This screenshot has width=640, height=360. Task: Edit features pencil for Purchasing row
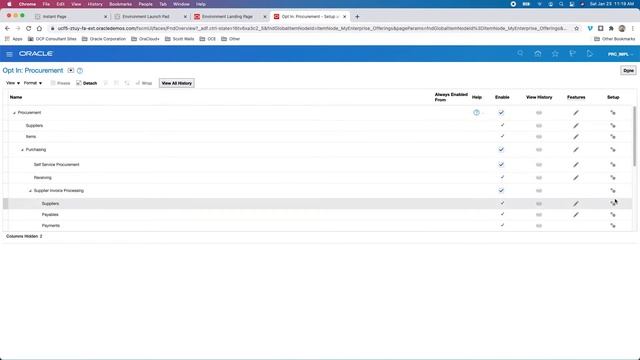tap(576, 150)
